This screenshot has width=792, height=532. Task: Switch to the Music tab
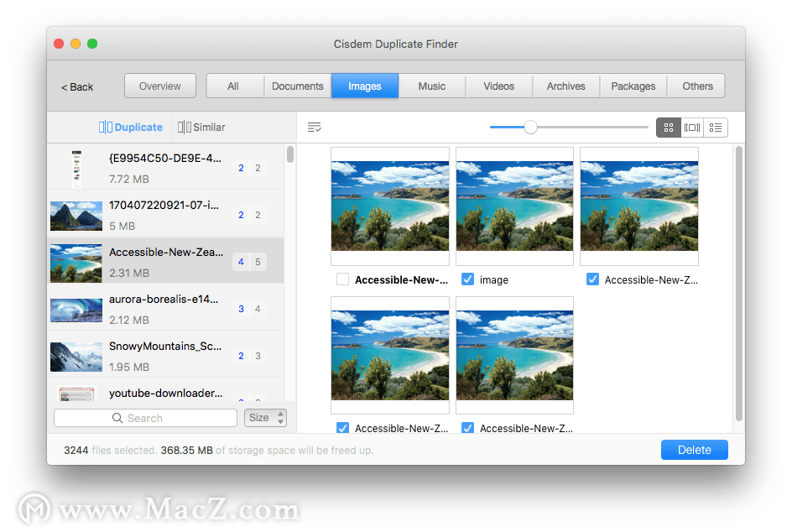point(432,86)
